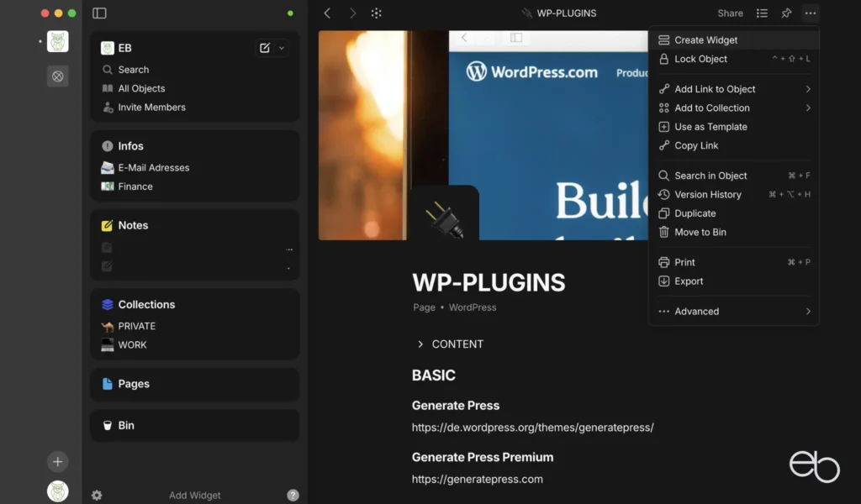Screen dimensions: 861x504
Task: Open the https://generatepress.com link
Action: [478, 479]
